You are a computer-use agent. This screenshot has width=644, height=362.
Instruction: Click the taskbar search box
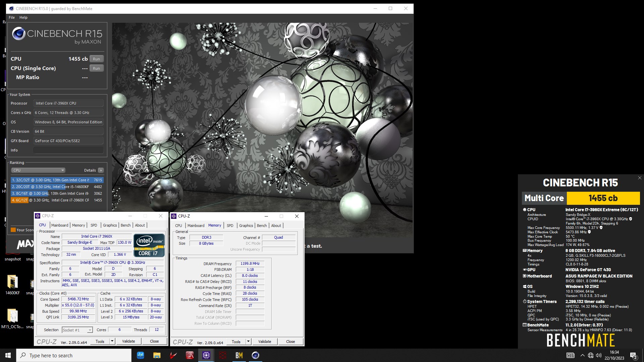pos(74,355)
